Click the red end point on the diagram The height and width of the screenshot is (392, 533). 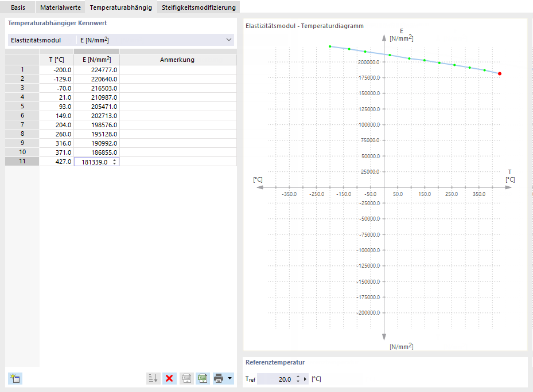(x=499, y=73)
